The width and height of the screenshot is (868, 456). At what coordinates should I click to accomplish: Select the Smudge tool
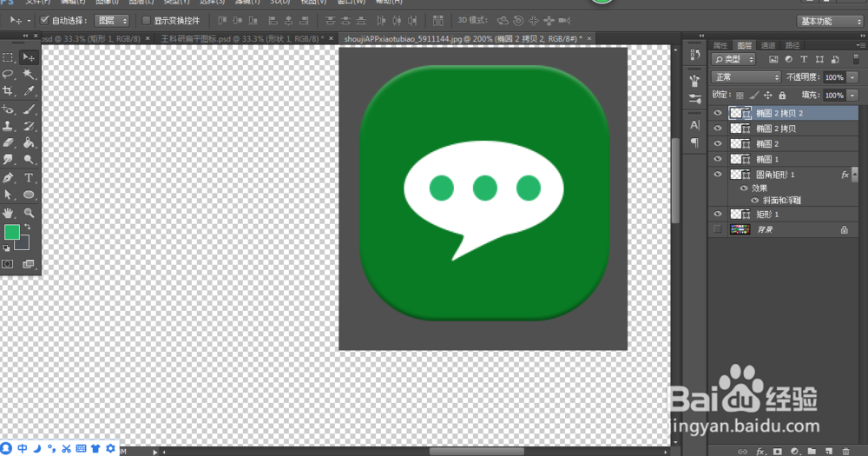(x=9, y=160)
